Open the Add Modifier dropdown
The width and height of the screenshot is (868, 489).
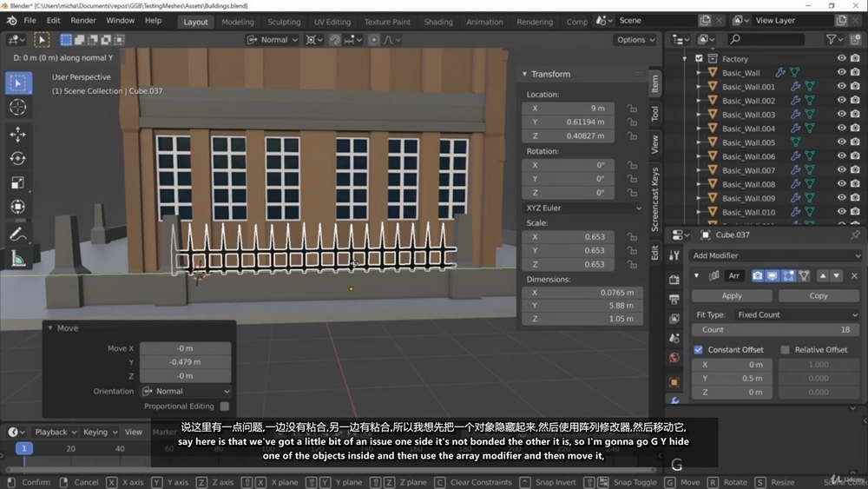coord(775,256)
